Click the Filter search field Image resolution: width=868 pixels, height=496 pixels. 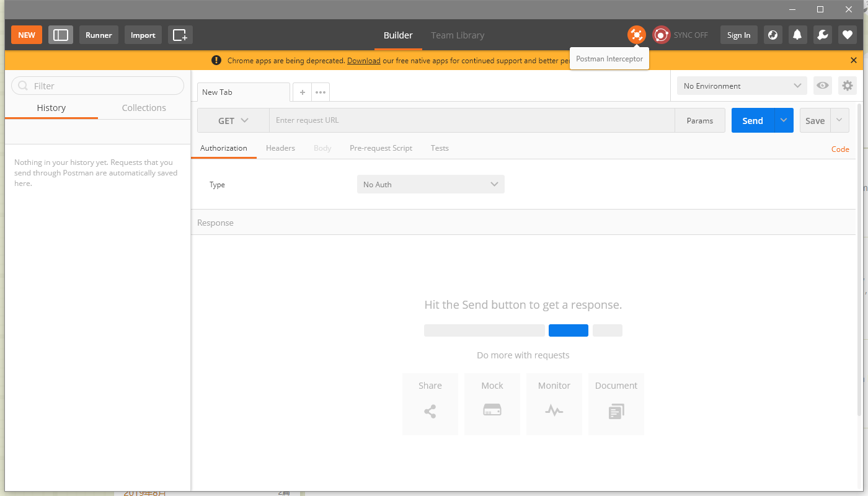[97, 86]
